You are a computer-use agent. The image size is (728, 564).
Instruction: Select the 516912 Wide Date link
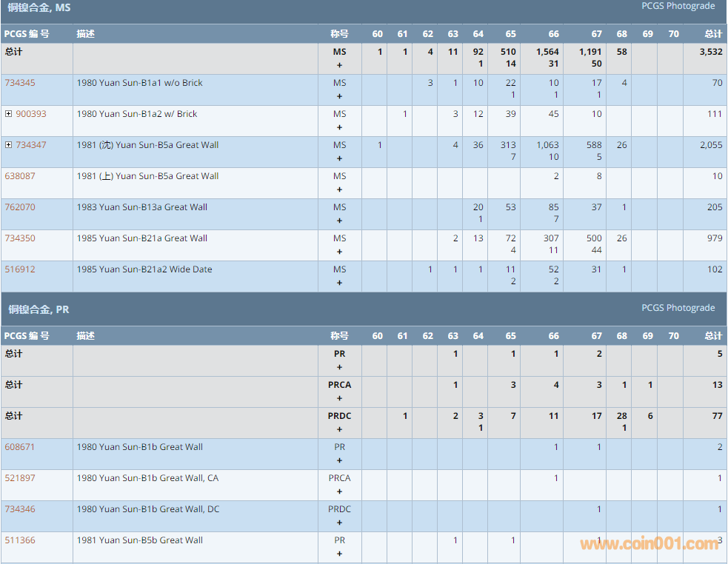pyautogui.click(x=20, y=269)
